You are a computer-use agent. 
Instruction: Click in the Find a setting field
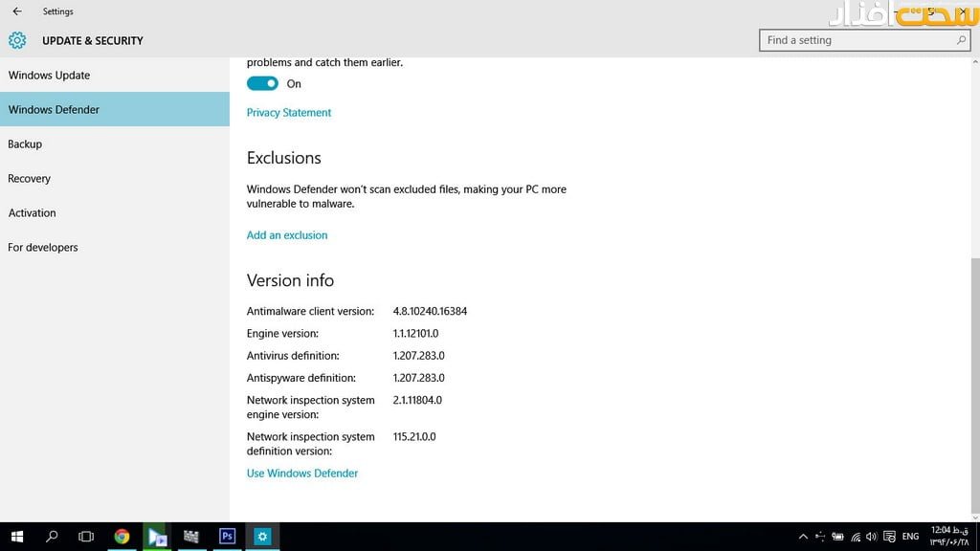point(857,40)
